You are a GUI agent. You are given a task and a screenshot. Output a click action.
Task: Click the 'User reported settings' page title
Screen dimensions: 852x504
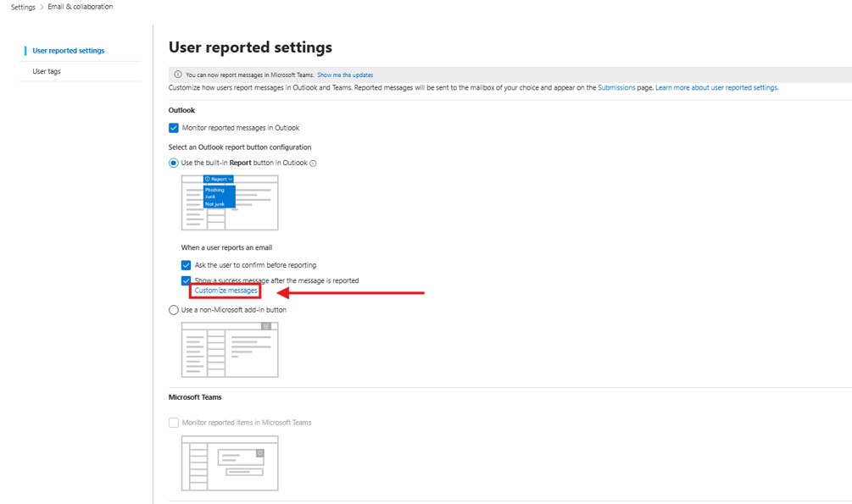coord(250,47)
